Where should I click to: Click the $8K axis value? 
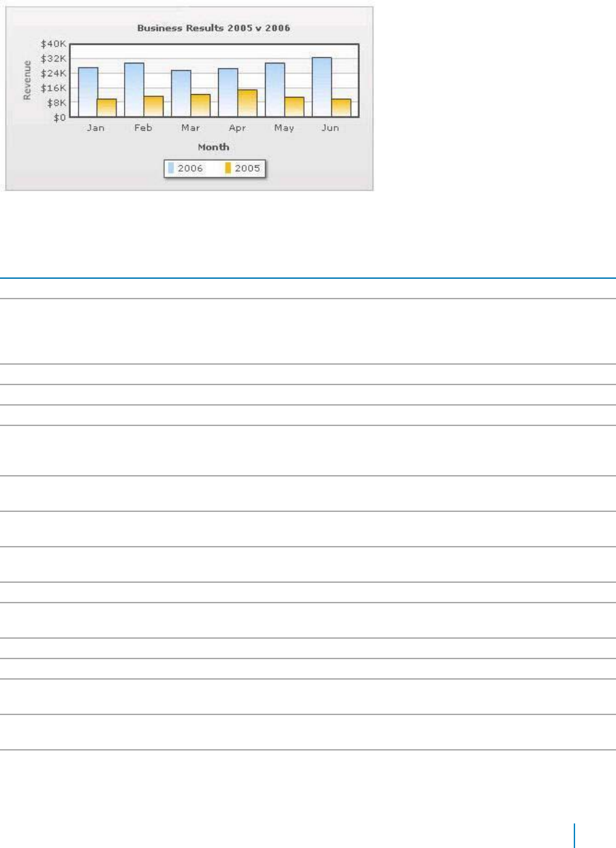56,102
